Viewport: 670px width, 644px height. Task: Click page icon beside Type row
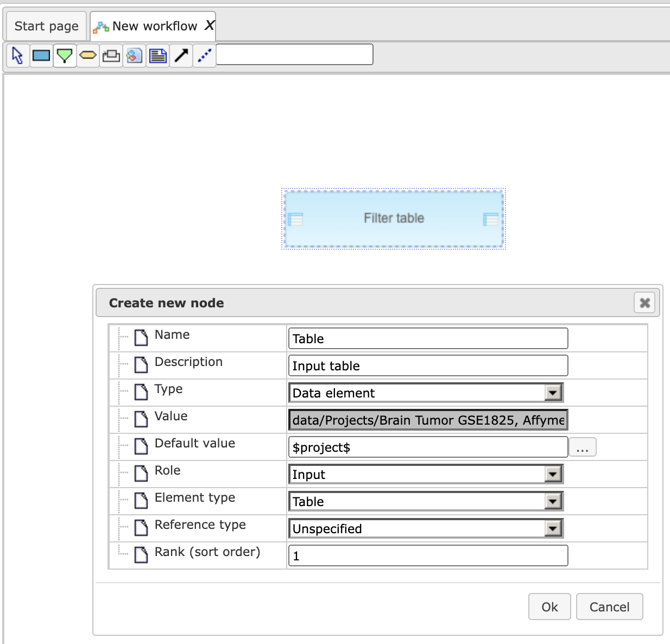point(141,392)
